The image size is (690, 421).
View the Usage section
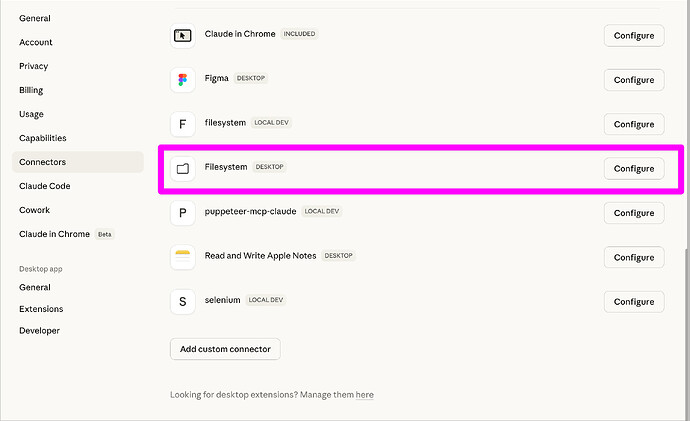[31, 114]
